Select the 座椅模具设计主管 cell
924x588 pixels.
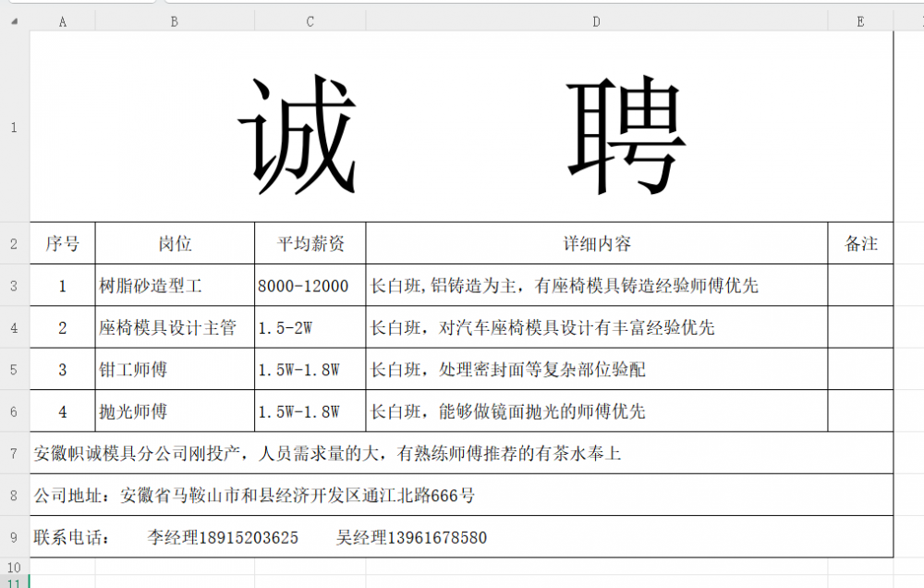pos(175,327)
